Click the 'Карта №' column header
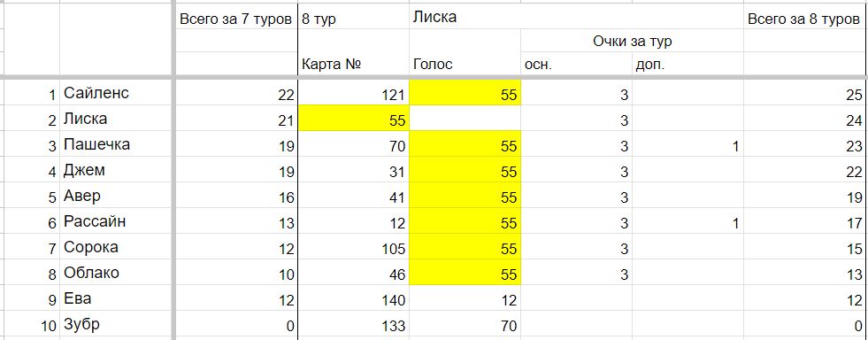 coord(353,65)
